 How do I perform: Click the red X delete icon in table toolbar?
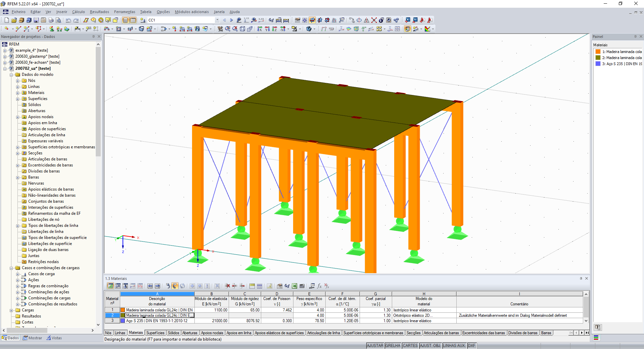coord(227,286)
